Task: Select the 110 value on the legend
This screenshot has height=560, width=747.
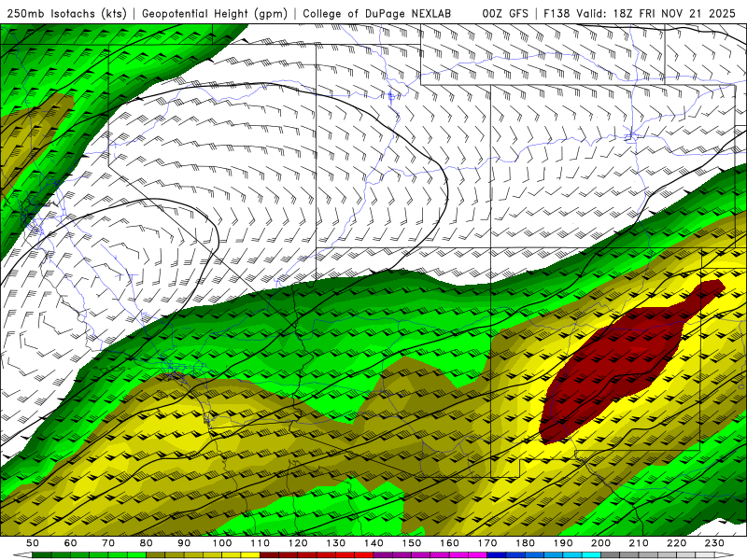Action: pyautogui.click(x=261, y=543)
